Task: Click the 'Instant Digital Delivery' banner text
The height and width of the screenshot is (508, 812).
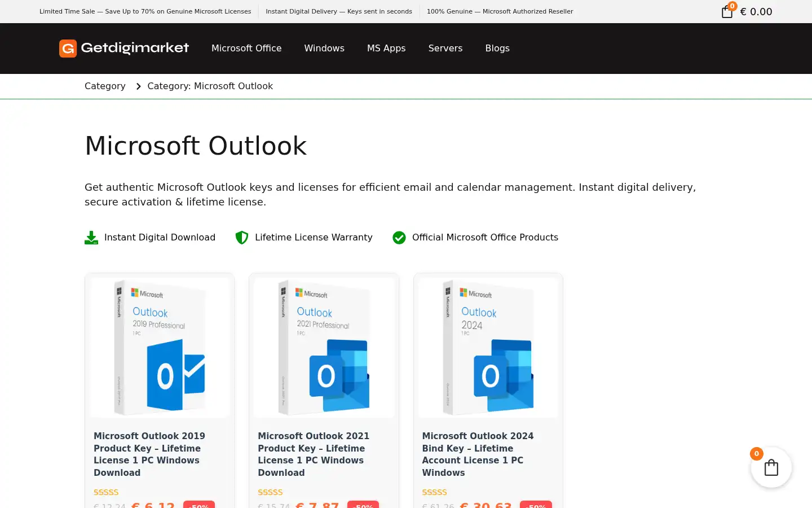Action: tap(339, 11)
